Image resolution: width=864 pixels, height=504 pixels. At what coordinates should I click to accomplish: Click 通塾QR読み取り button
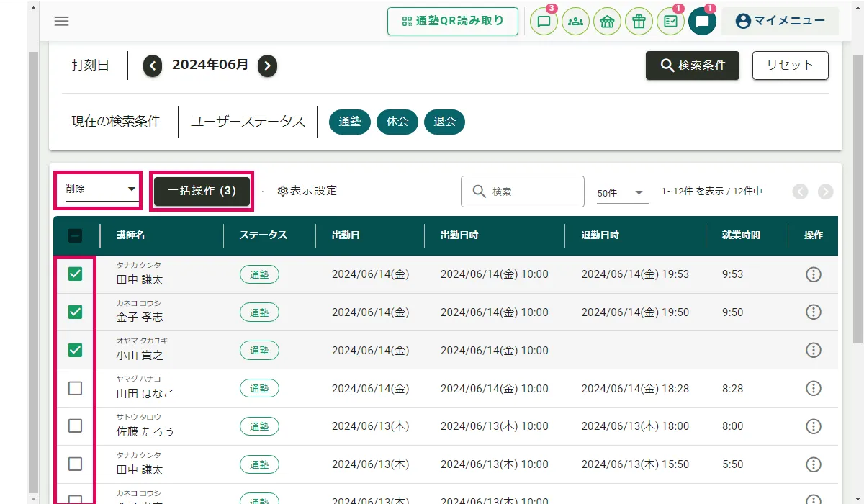click(x=453, y=21)
